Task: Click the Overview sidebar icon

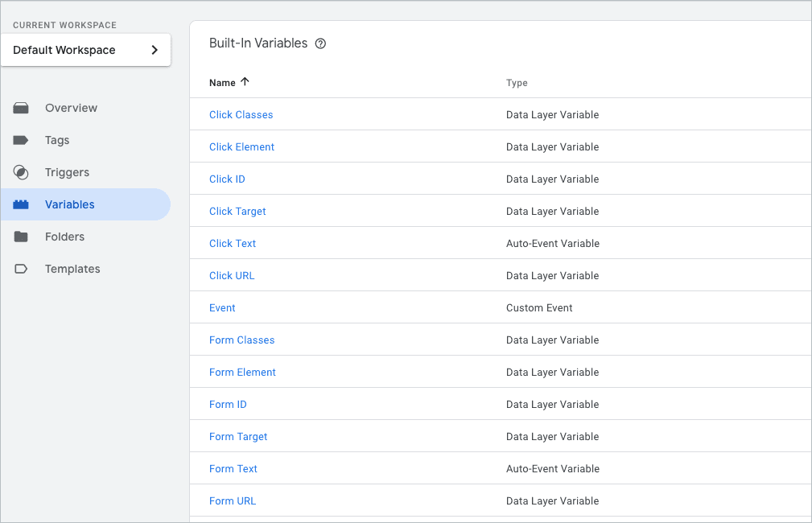Action: click(21, 108)
